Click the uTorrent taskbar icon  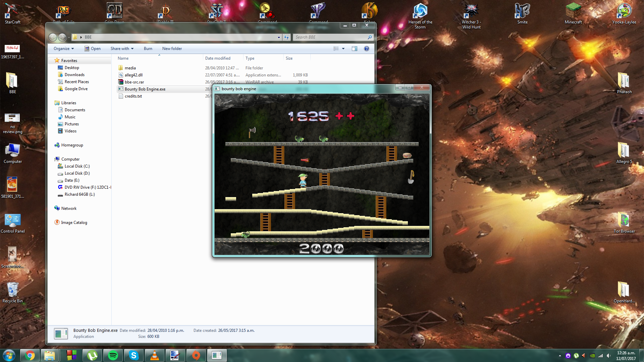pos(92,355)
